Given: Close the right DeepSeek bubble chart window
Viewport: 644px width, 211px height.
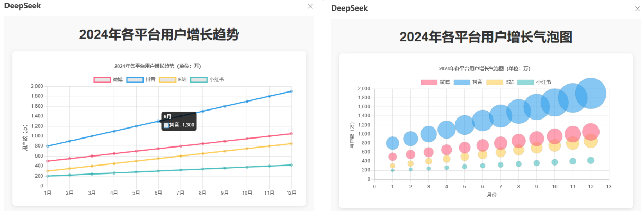Looking at the screenshot, I should point(637,9).
